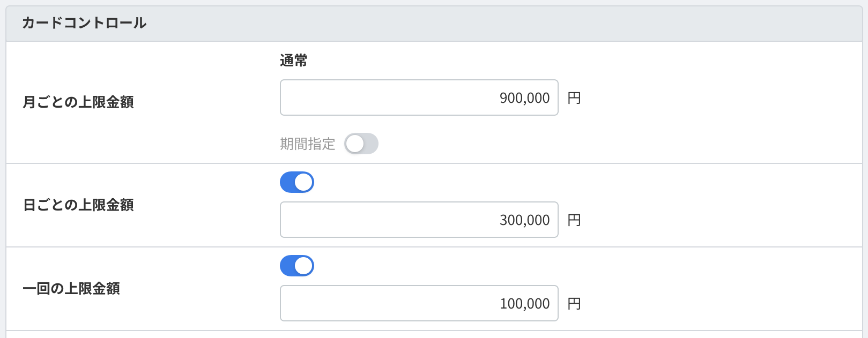This screenshot has height=338, width=868.
Task: Enable the 期間指定 toggle switch
Action: pos(361,144)
